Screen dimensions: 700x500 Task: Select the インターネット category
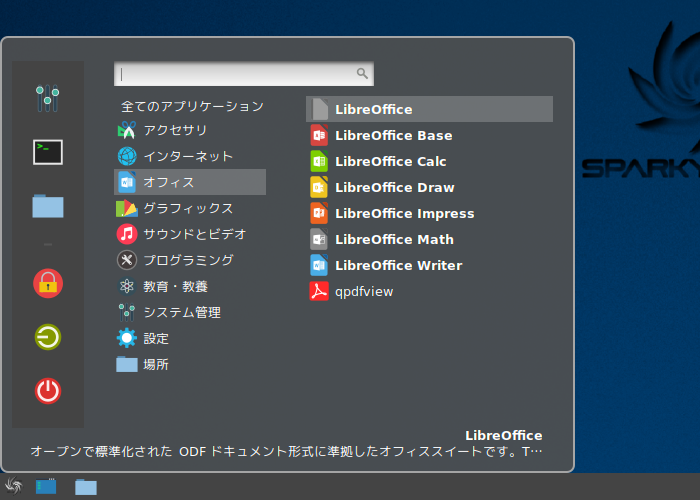[190, 156]
